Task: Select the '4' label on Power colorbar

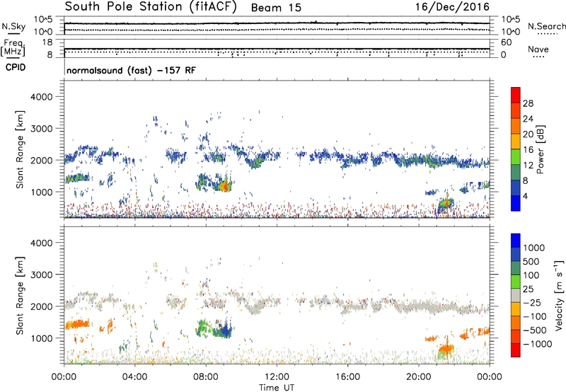Action: tap(526, 196)
